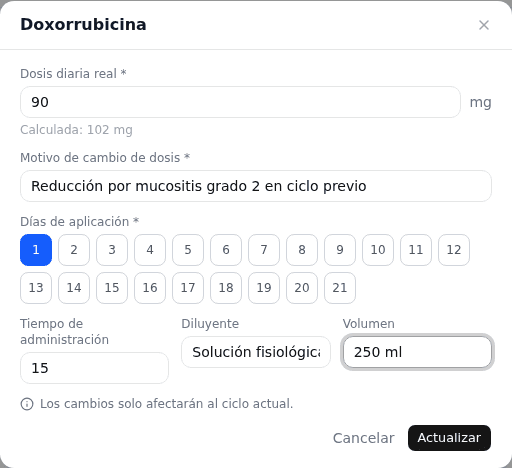Click the Volumen 250 ml field
512x468 pixels.
417,352
